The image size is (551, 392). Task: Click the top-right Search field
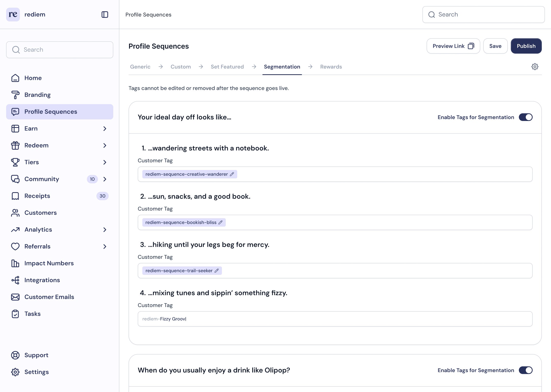[483, 15]
